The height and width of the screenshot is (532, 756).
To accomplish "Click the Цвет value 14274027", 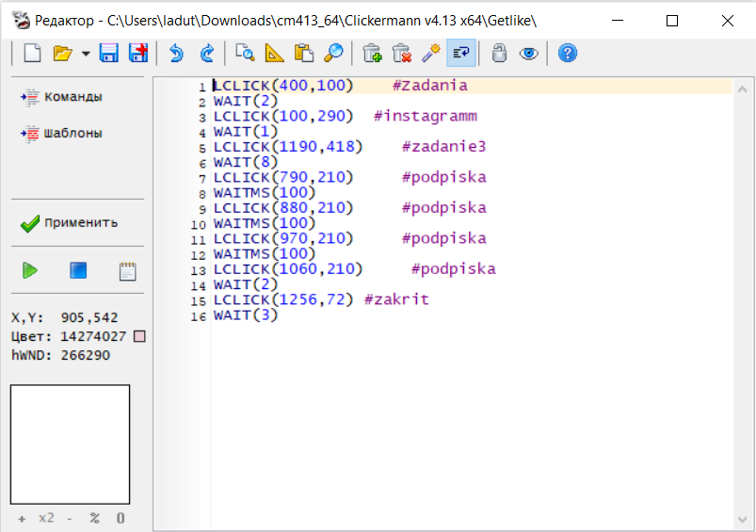I will pyautogui.click(x=93, y=336).
